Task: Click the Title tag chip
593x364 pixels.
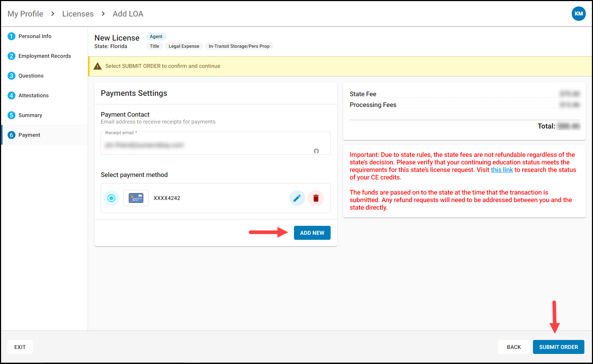Action: pyautogui.click(x=155, y=46)
